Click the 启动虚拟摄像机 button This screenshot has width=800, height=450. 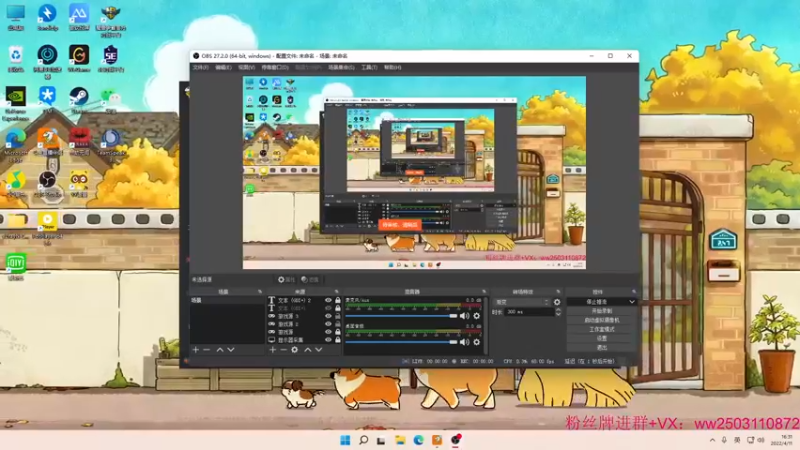602,320
